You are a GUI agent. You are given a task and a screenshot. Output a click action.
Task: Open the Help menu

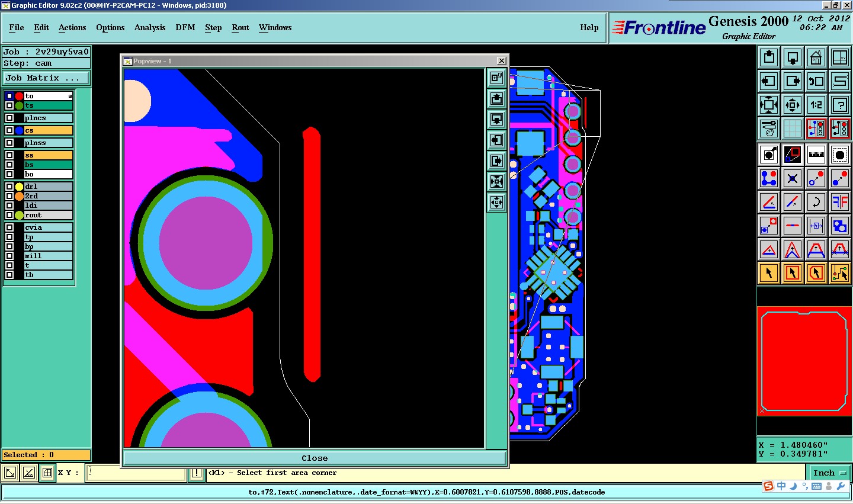pyautogui.click(x=589, y=27)
